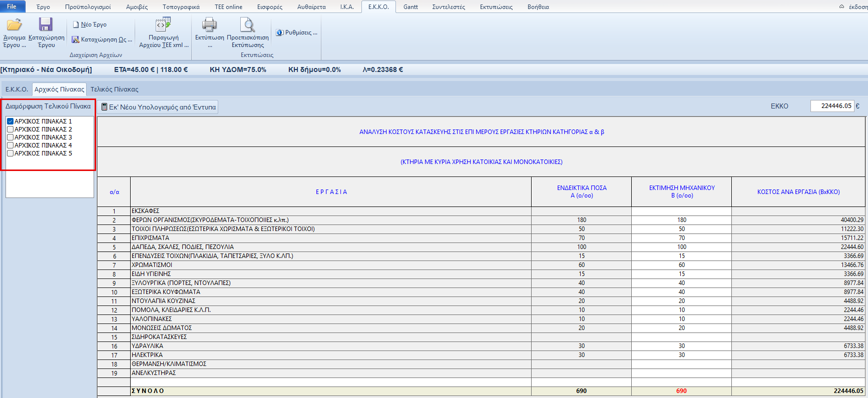The image size is (868, 398).
Task: Collapse the ribbon with the chevron arrow
Action: coord(841,6)
